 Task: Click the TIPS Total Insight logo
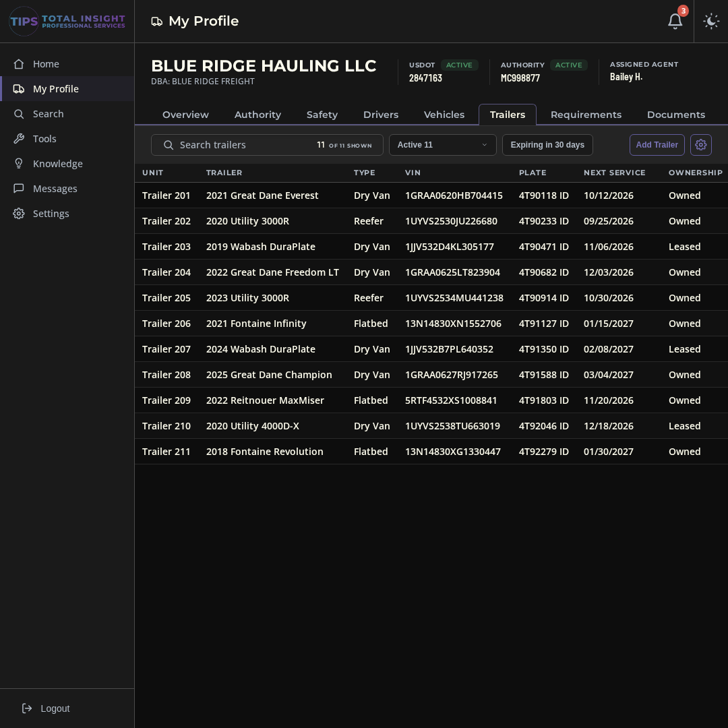[67, 22]
